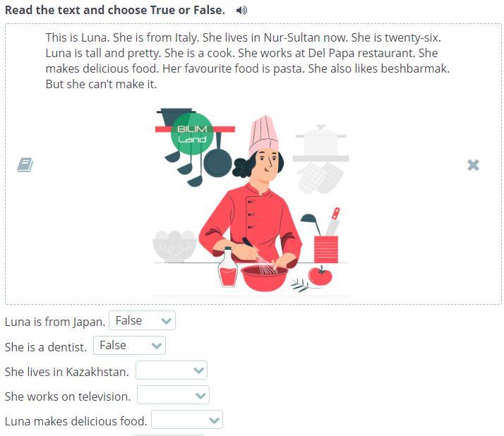This screenshot has width=504, height=436.
Task: Expand the "She works on television." answer dropdown
Action: [173, 395]
